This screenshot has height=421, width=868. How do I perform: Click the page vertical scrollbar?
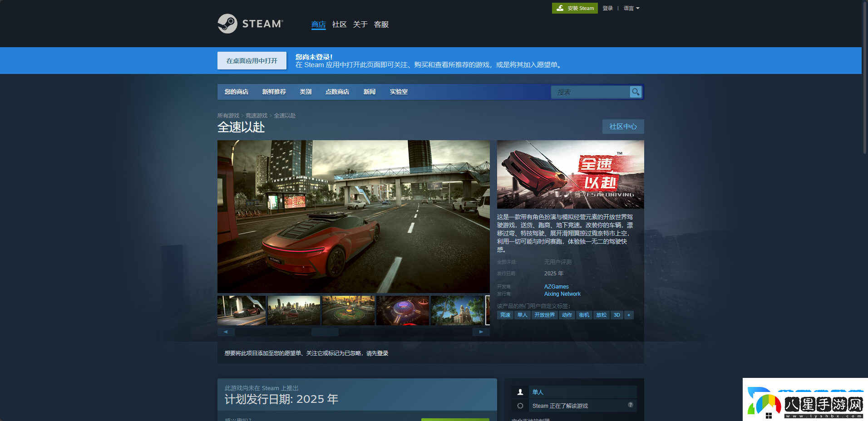click(865, 77)
